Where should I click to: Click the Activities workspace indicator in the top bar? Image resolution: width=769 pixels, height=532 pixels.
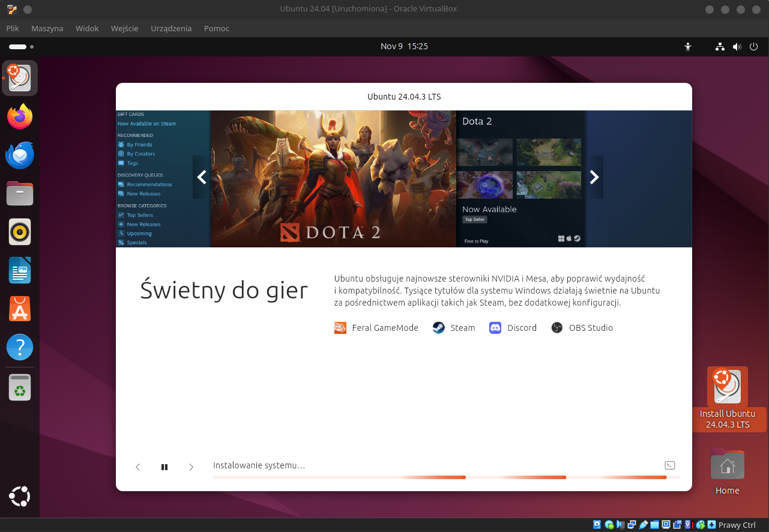coord(21,46)
